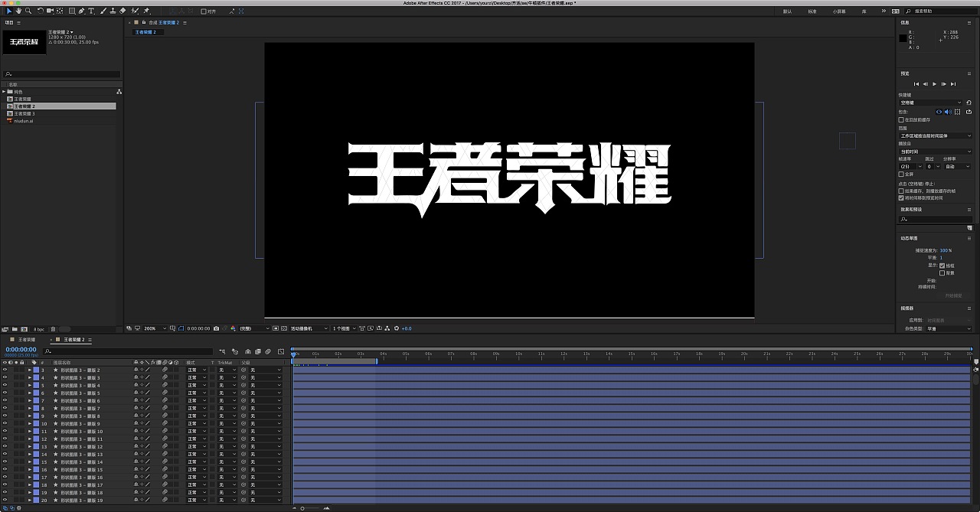Toggle the snapping (对齐) checkbox in toolbar

(204, 11)
